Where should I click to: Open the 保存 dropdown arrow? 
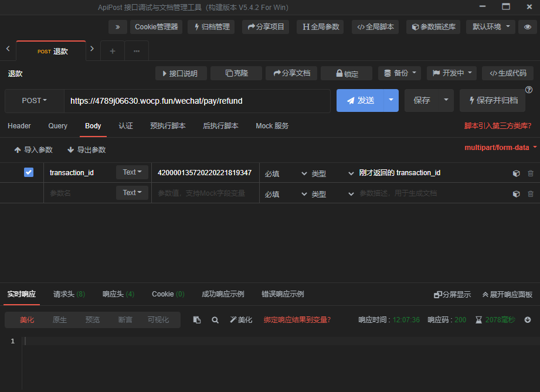[446, 101]
